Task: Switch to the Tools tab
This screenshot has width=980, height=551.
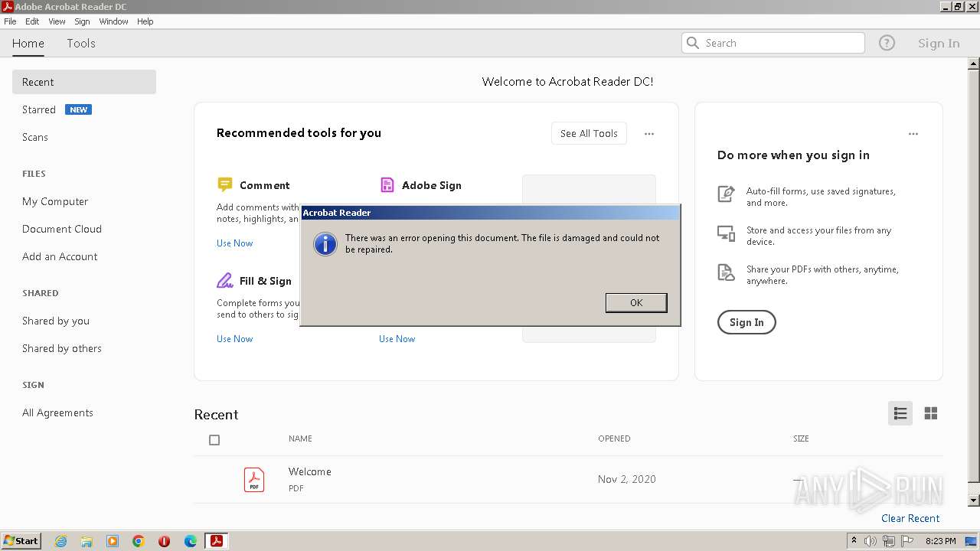Action: (81, 44)
